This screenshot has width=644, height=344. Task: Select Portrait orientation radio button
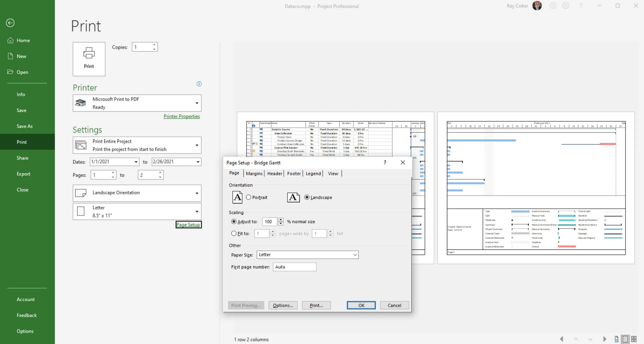pos(248,197)
